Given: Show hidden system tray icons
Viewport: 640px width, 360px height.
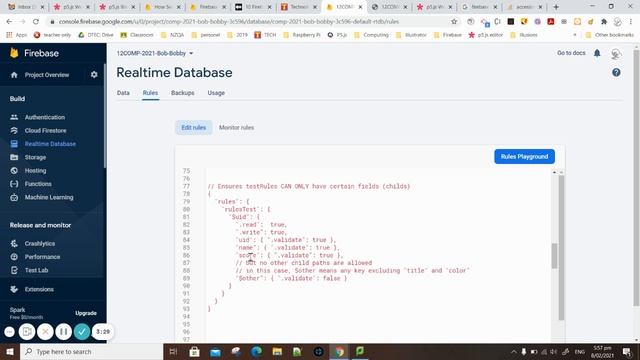Looking at the screenshot, I should tap(513, 352).
